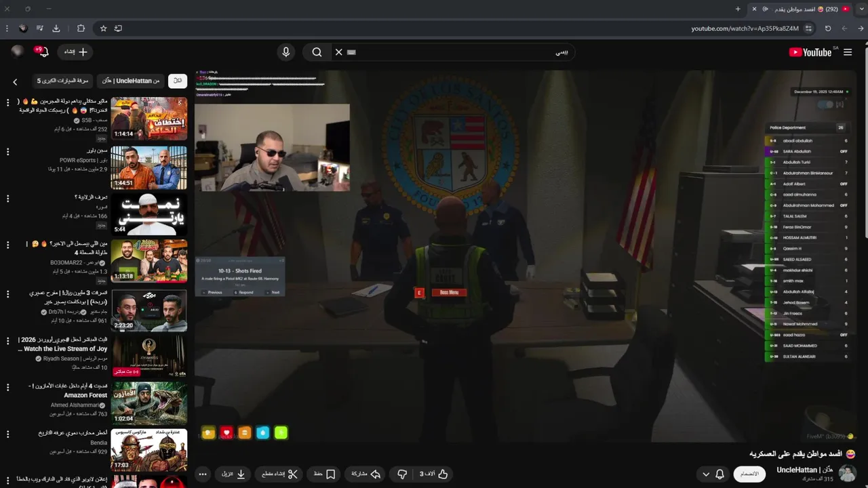Image resolution: width=868 pixels, height=488 pixels.
Task: Go back with the browser back arrow
Action: (861, 28)
